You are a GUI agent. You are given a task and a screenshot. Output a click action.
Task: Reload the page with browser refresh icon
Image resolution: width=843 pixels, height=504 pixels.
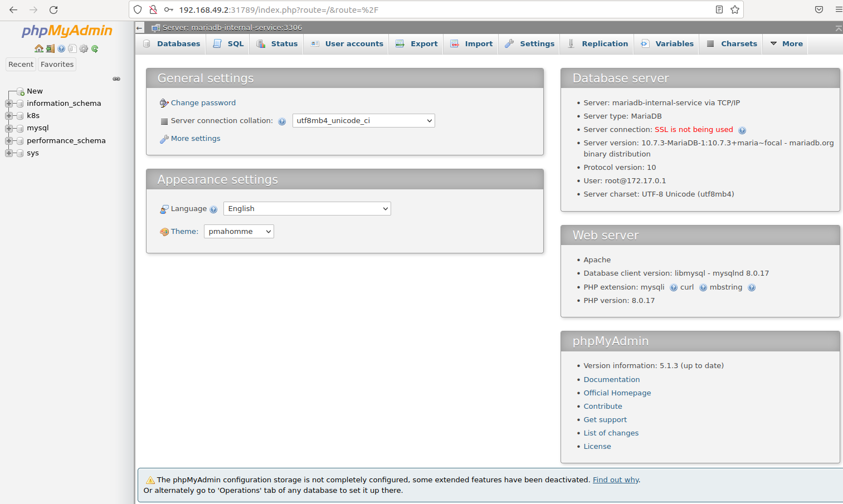click(53, 10)
